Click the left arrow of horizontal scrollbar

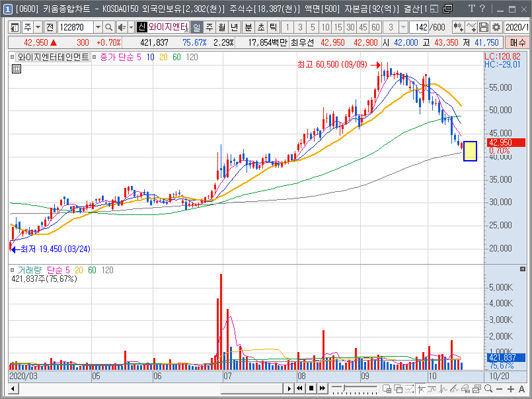pyautogui.click(x=13, y=389)
